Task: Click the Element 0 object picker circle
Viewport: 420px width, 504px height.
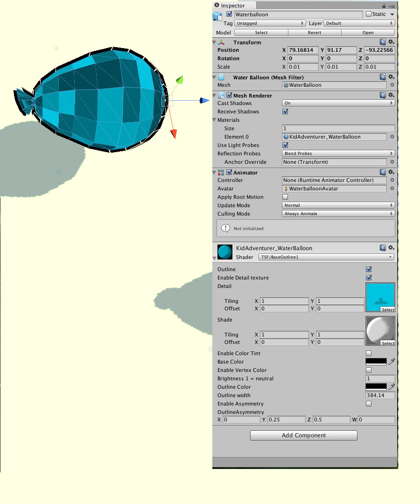Action: [x=392, y=137]
